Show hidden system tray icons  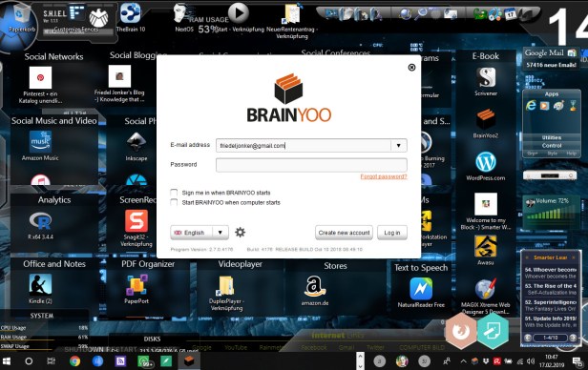pyautogui.click(x=464, y=361)
